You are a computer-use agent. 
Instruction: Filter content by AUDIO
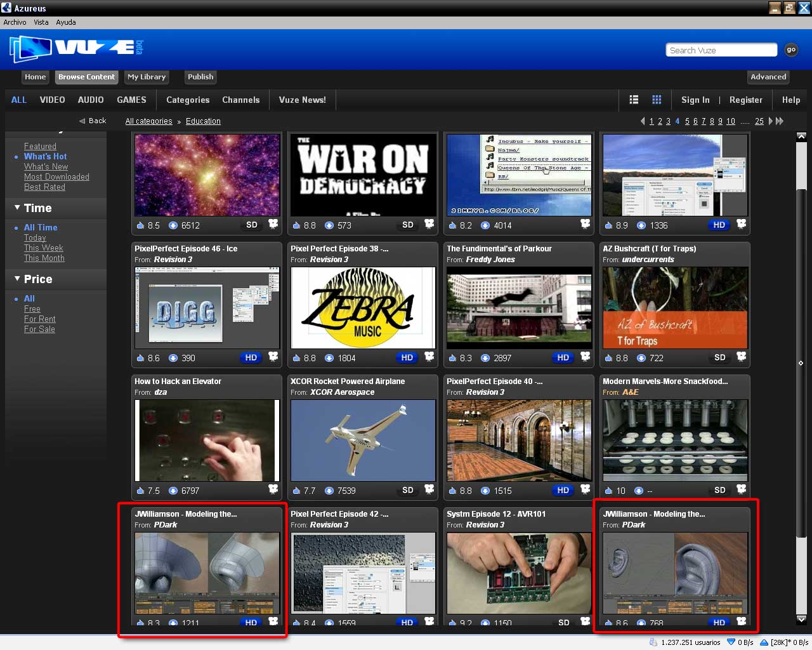(x=91, y=100)
